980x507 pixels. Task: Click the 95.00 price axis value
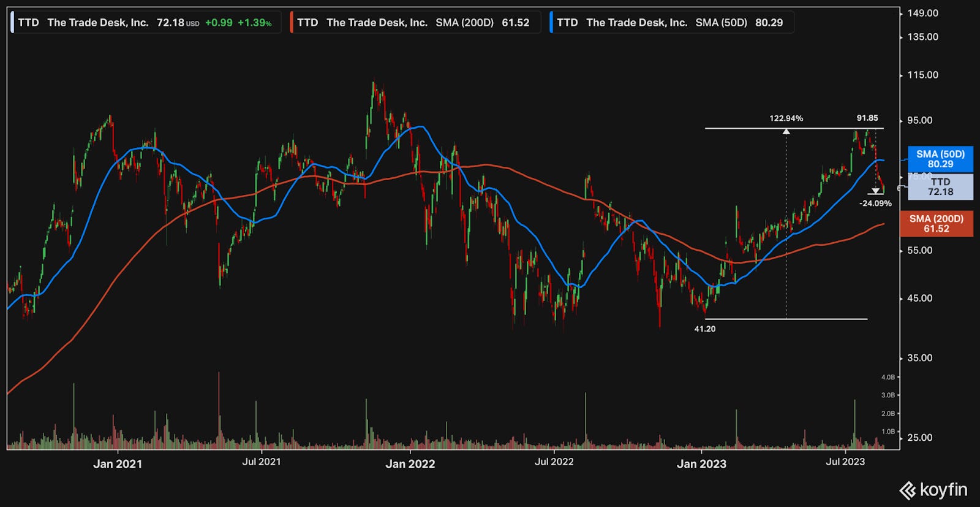(x=920, y=120)
